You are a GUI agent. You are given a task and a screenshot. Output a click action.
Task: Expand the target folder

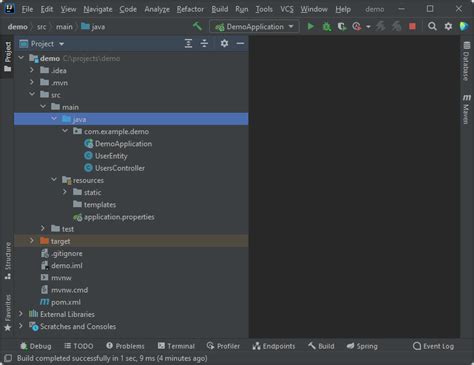(32, 241)
